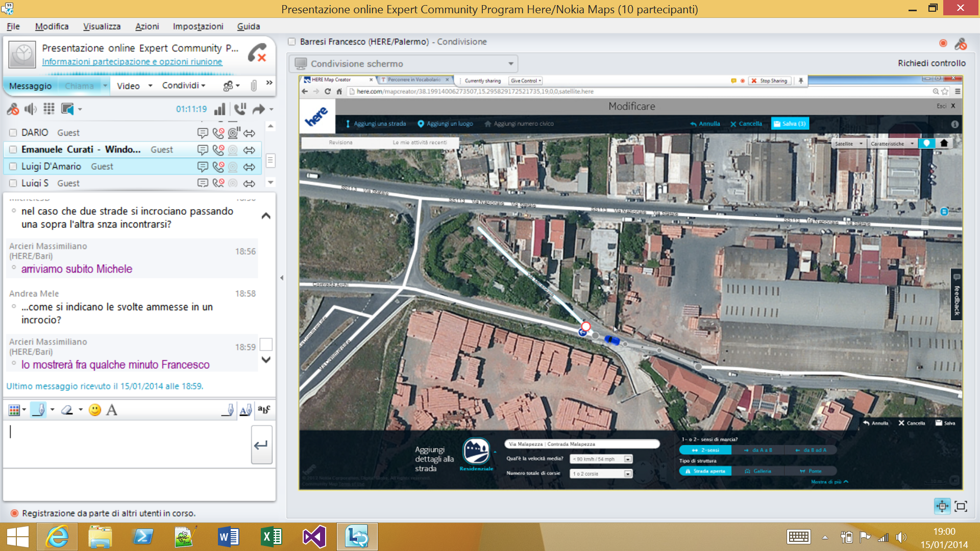This screenshot has height=551, width=980.
Task: Check the DARIO participant checkbox
Action: pyautogui.click(x=13, y=133)
